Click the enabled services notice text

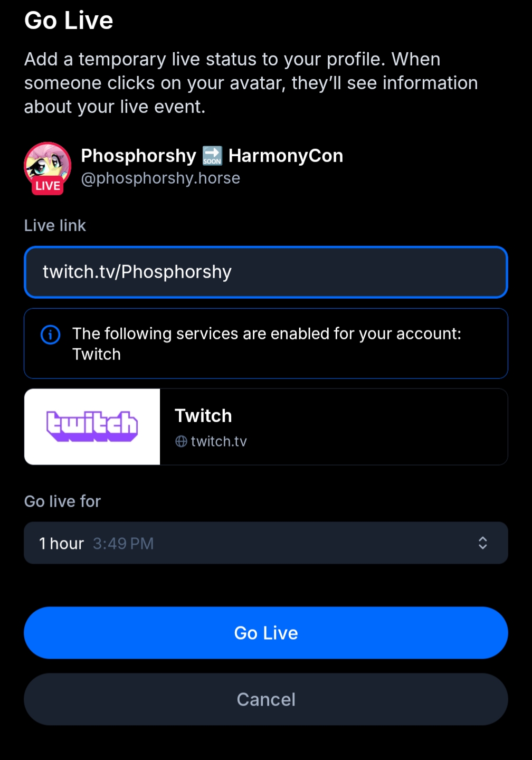pyautogui.click(x=267, y=344)
